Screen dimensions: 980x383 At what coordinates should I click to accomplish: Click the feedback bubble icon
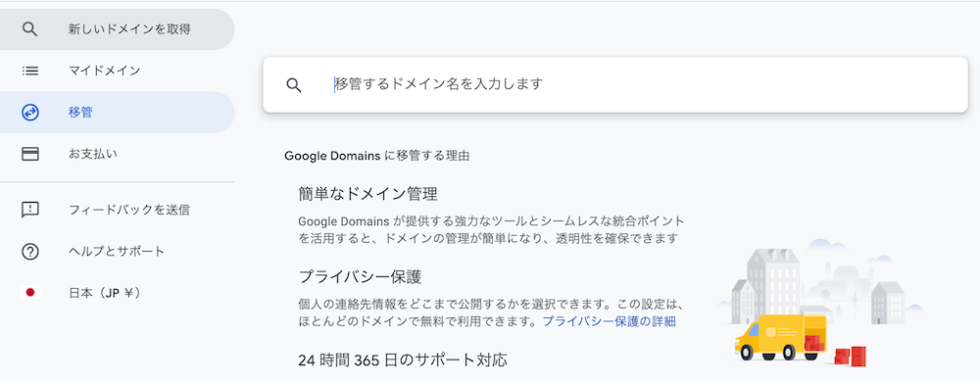coord(30,210)
